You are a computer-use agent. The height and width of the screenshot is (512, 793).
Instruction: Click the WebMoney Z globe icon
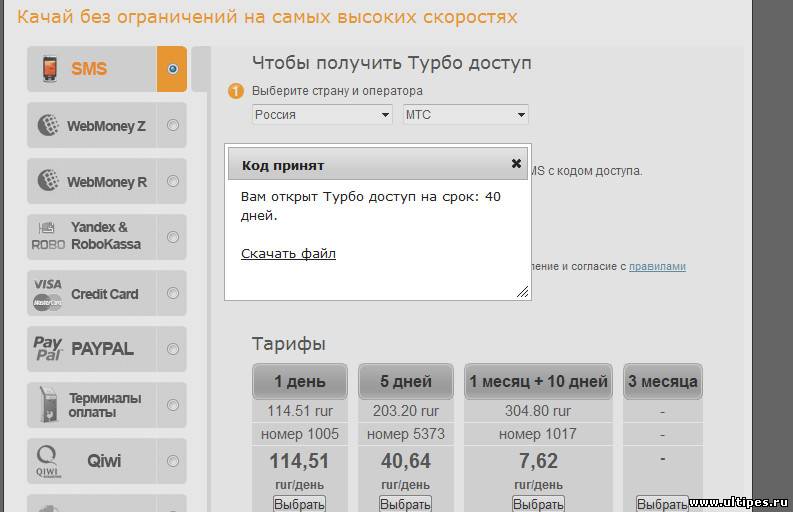click(47, 126)
